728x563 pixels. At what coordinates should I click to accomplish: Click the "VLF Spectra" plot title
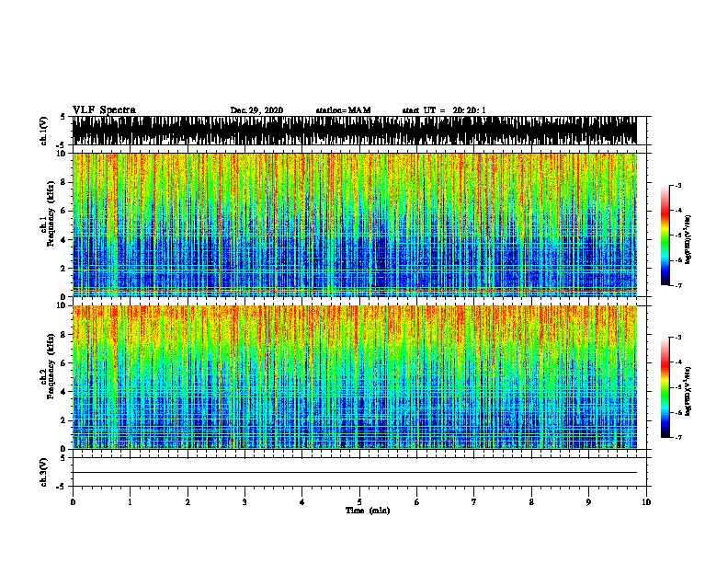104,110
